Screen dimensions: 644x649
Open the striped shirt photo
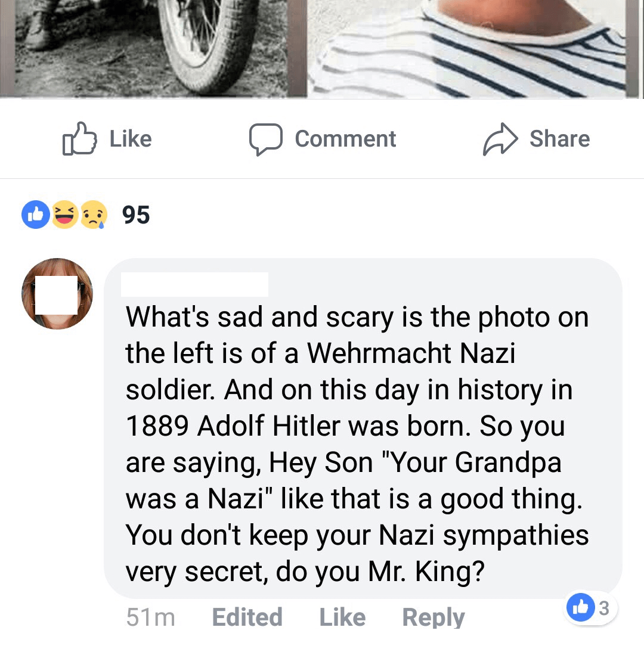tap(471, 48)
